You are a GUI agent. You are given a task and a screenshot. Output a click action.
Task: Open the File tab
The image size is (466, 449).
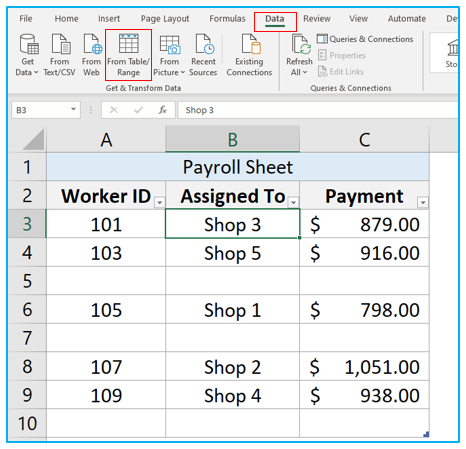point(26,19)
